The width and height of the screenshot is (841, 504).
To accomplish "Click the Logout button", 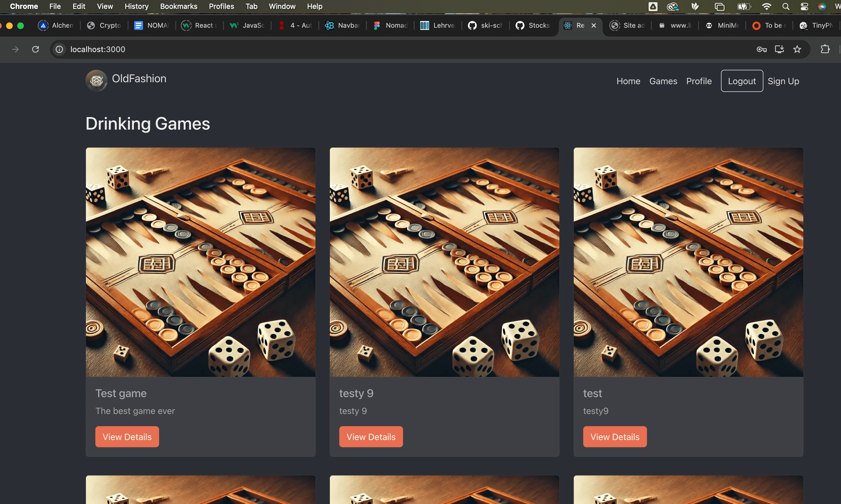I will click(x=742, y=81).
